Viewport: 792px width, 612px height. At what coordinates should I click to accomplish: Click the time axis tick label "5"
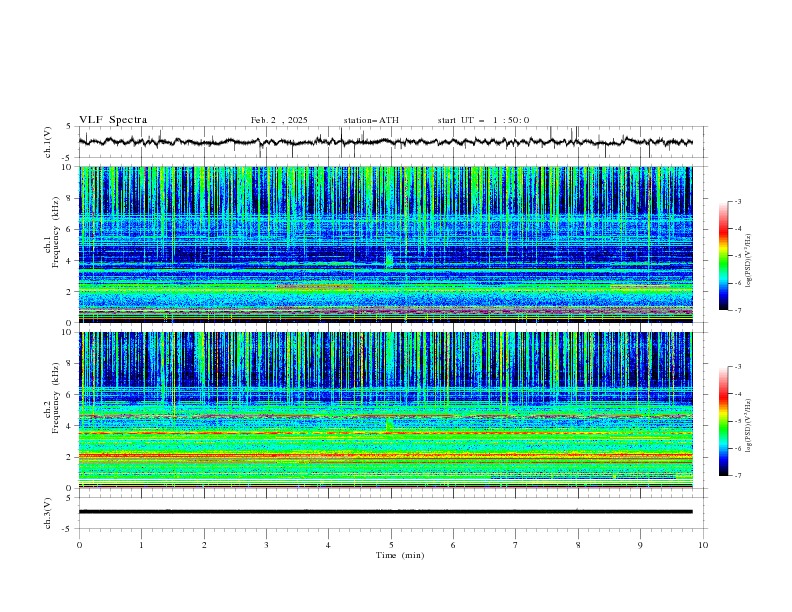click(391, 545)
